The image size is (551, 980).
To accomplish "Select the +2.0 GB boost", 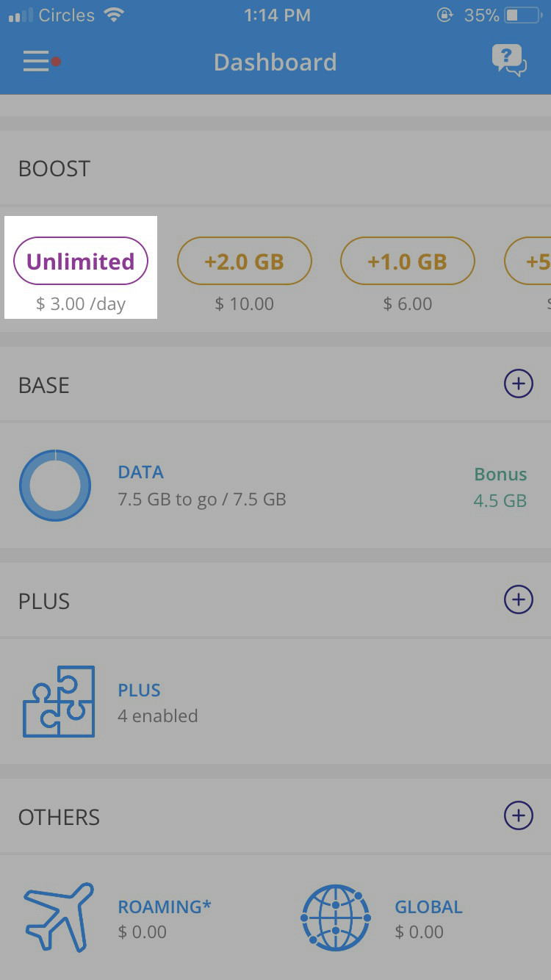I will pos(245,262).
